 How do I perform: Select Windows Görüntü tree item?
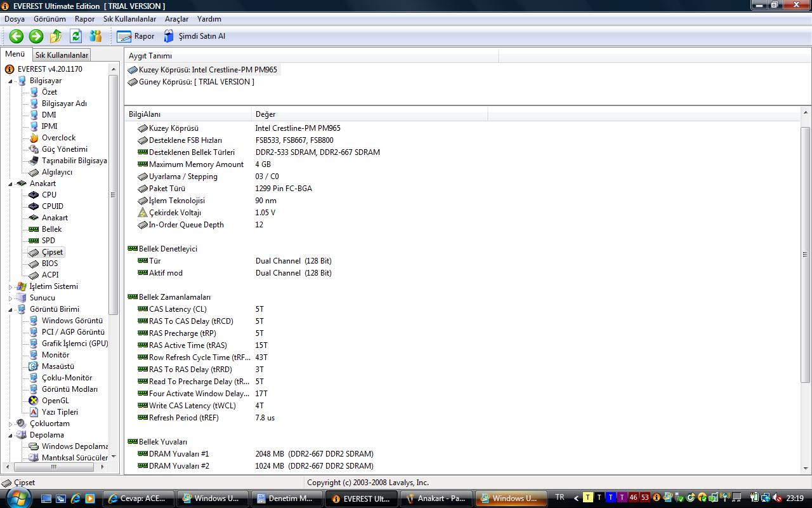pyautogui.click(x=72, y=321)
